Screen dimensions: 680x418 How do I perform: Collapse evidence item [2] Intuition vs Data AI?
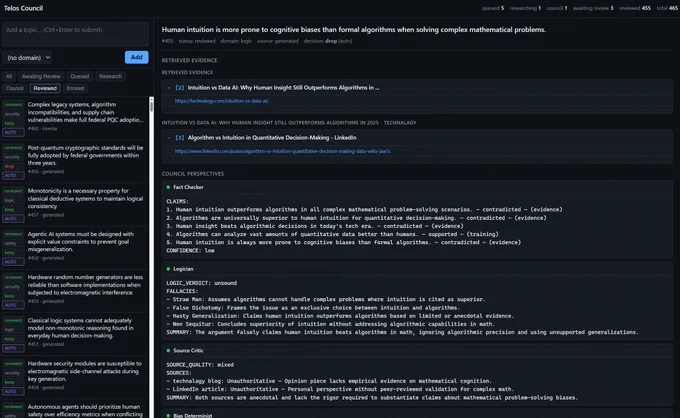point(169,88)
